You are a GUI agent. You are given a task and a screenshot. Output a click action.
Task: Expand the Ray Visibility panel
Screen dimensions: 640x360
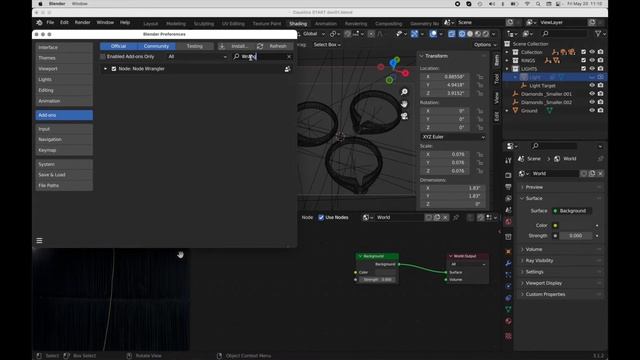(539, 260)
